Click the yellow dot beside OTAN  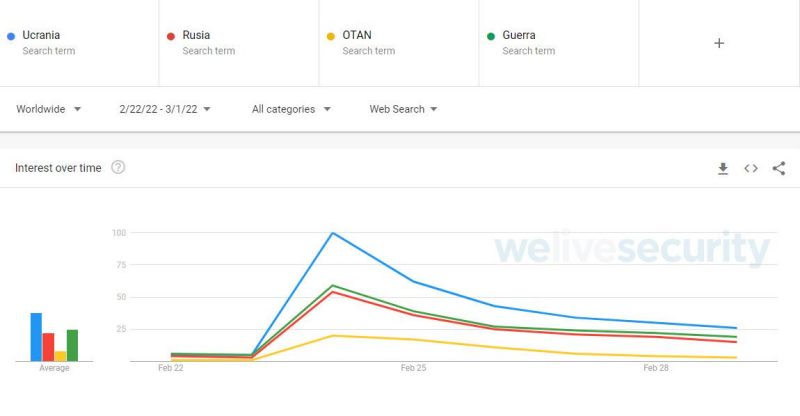coord(331,36)
